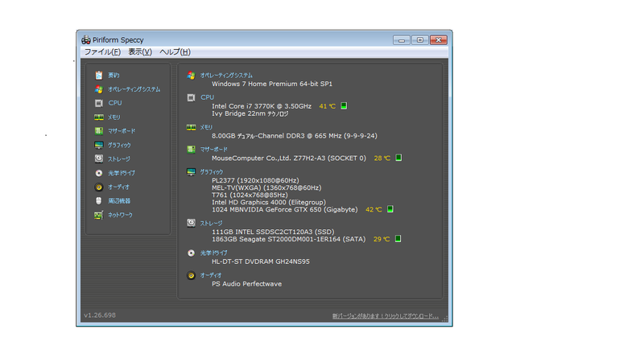Open the 光学ドライブ heading link in summary
644x362 pixels.
(213, 253)
